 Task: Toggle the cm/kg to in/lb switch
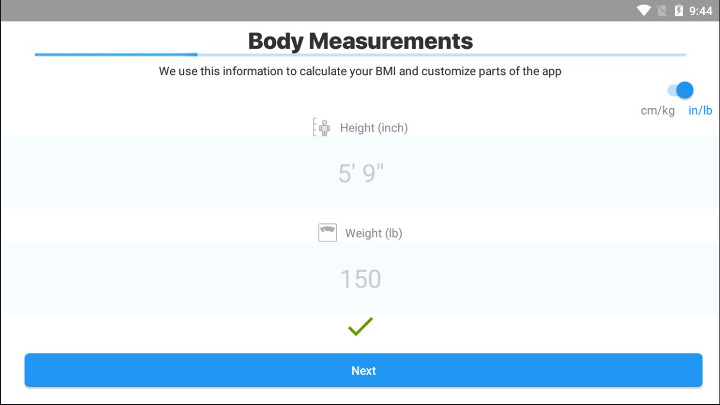point(681,90)
